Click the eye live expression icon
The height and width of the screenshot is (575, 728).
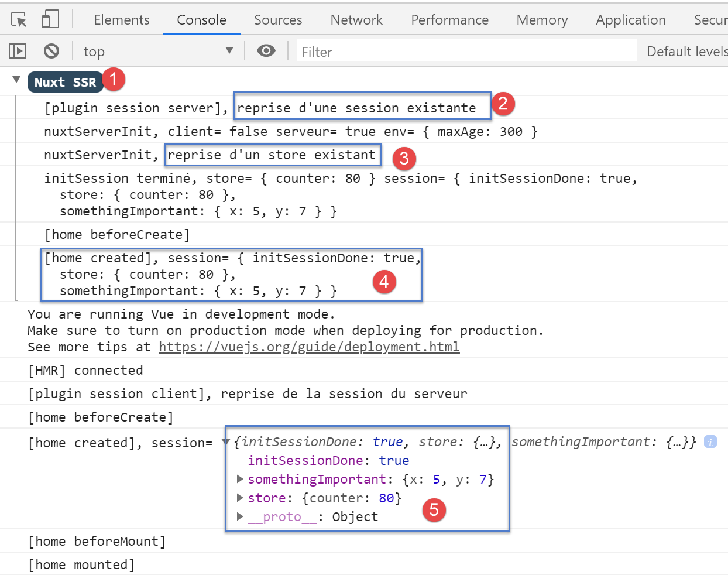[266, 51]
